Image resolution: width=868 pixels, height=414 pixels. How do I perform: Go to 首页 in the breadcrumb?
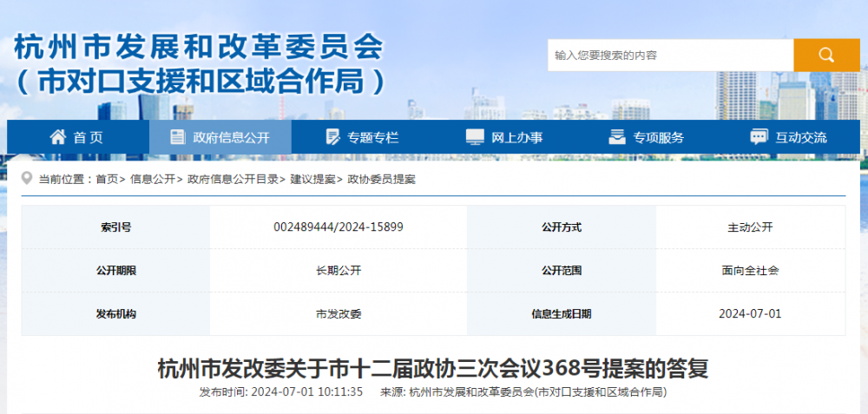click(107, 180)
